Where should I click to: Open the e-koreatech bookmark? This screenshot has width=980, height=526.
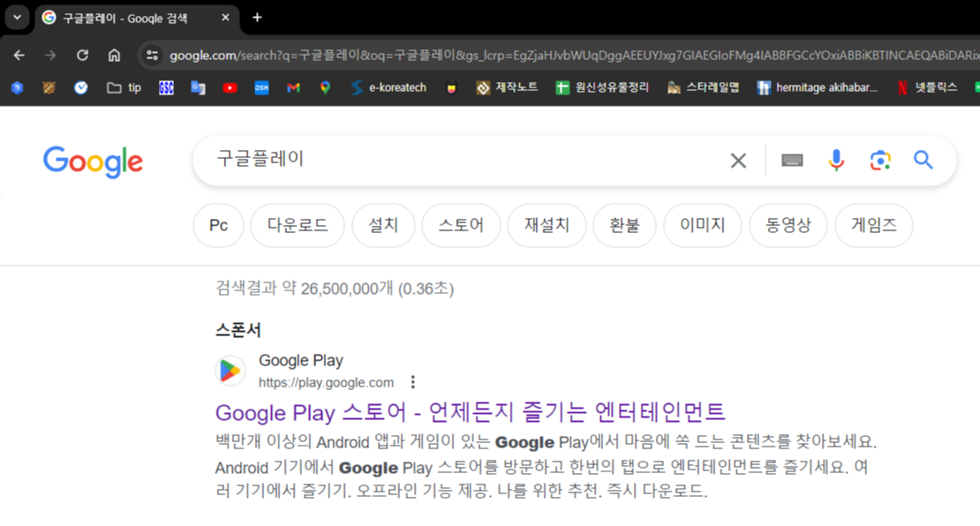point(388,88)
